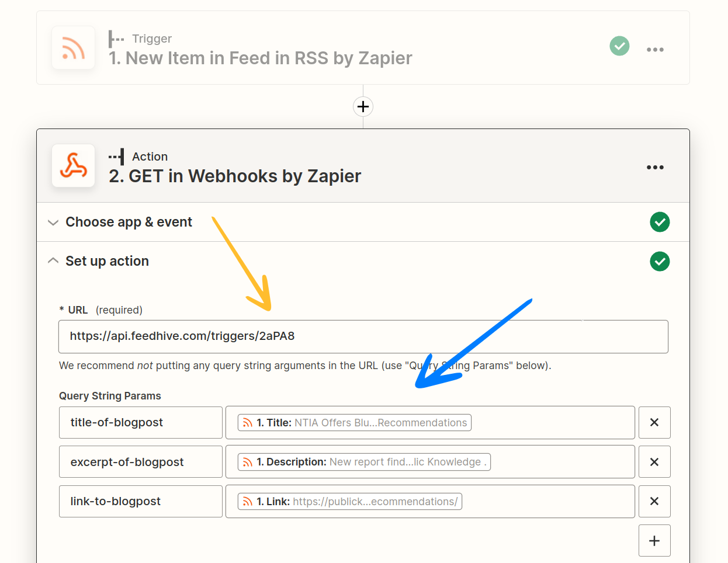Screen dimensions: 728x563
Task: Open the trigger step three-dot menu
Action: (655, 50)
